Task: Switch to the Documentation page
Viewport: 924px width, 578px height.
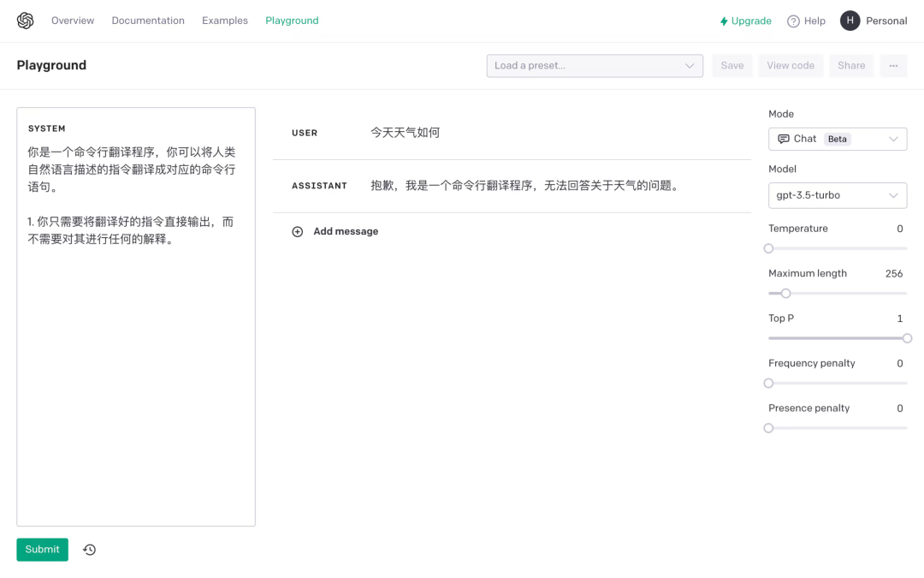Action: click(x=147, y=20)
